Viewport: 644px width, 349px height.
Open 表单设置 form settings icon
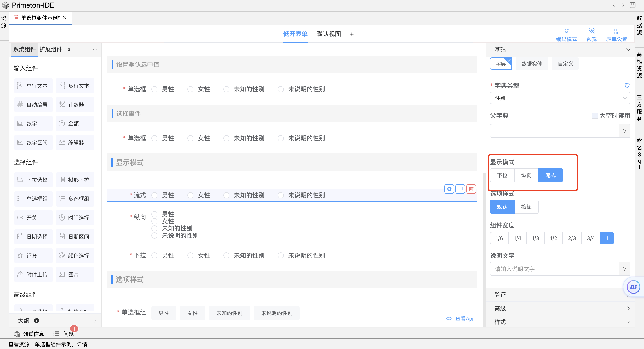pos(617,32)
